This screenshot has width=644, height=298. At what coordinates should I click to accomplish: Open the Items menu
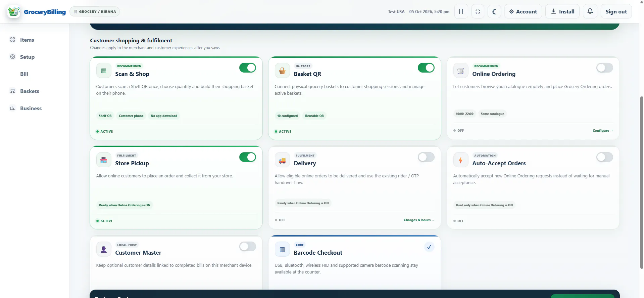(27, 40)
